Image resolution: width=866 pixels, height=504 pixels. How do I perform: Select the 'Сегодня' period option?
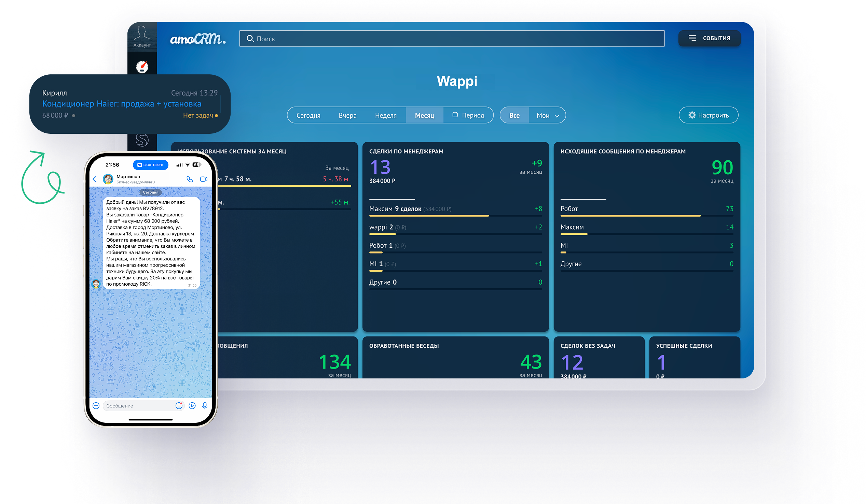(308, 115)
